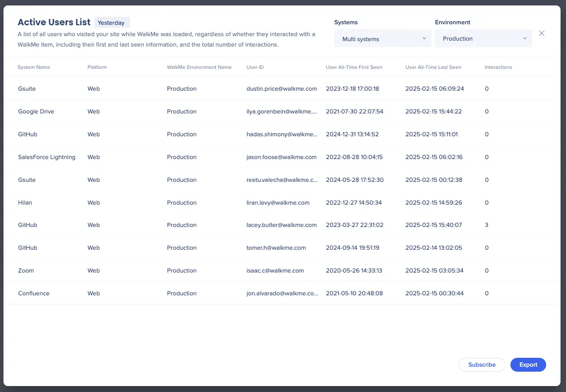This screenshot has height=392, width=566.
Task: Select user dustin.price@walkme.com
Action: [x=282, y=89]
